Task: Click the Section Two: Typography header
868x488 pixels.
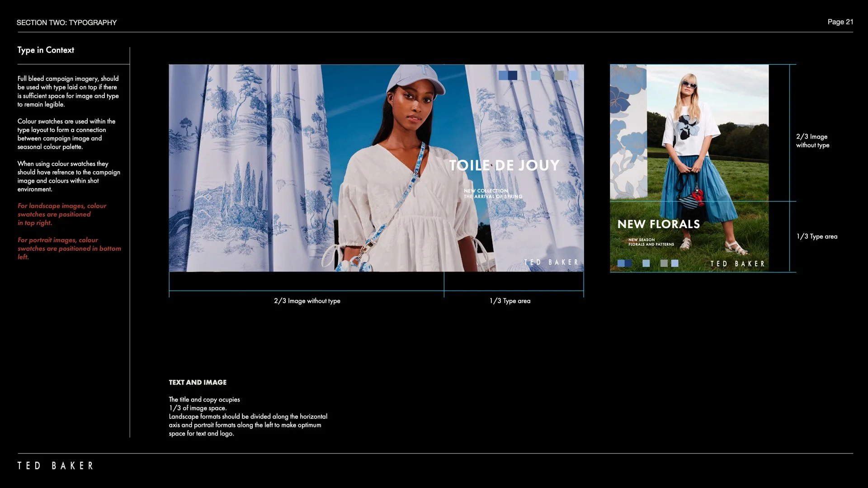Action: coord(66,23)
